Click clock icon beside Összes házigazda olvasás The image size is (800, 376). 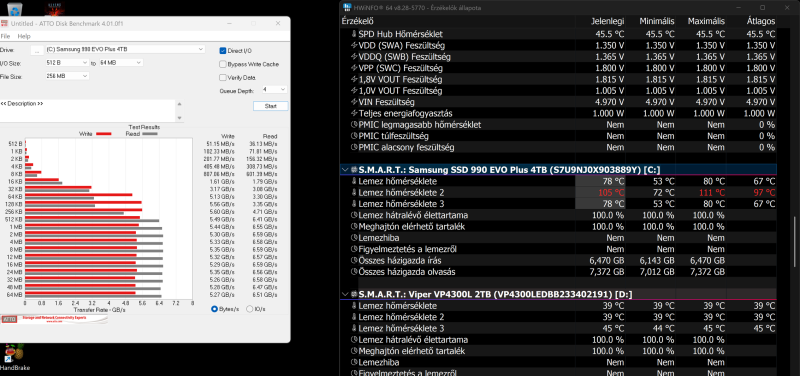click(x=355, y=272)
